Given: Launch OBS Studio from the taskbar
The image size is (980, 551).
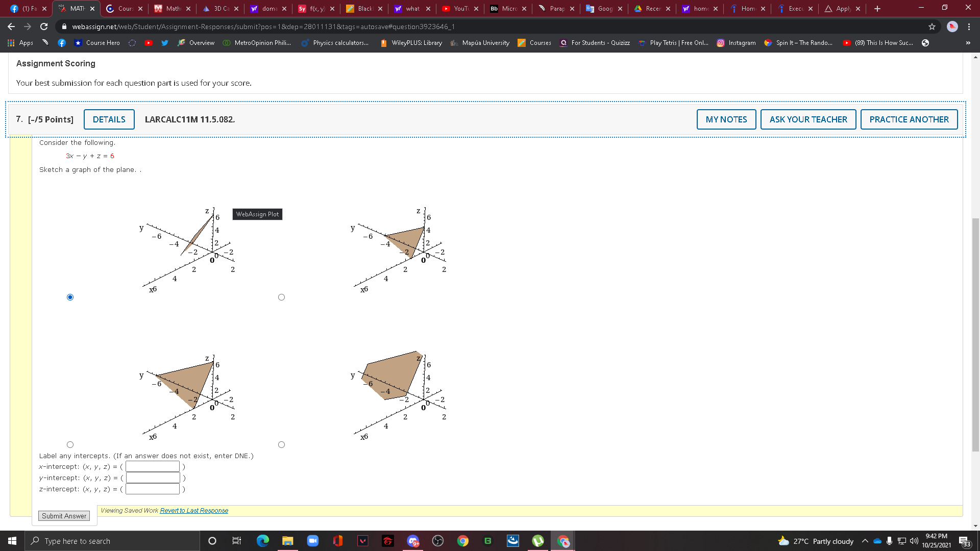Looking at the screenshot, I should click(x=438, y=540).
